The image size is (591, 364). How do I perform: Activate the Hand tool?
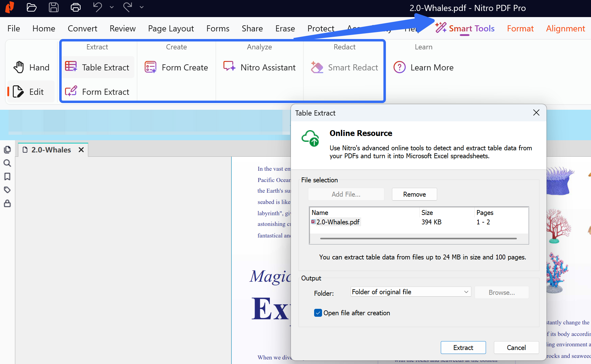[31, 67]
